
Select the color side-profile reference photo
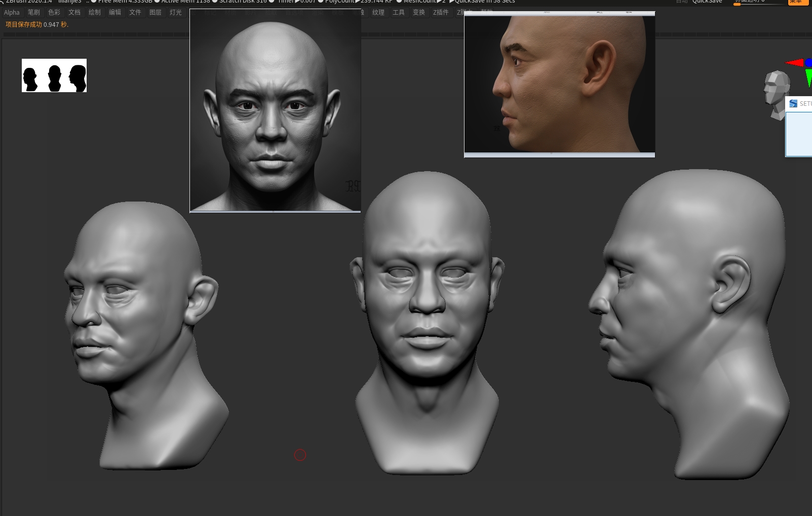point(560,84)
